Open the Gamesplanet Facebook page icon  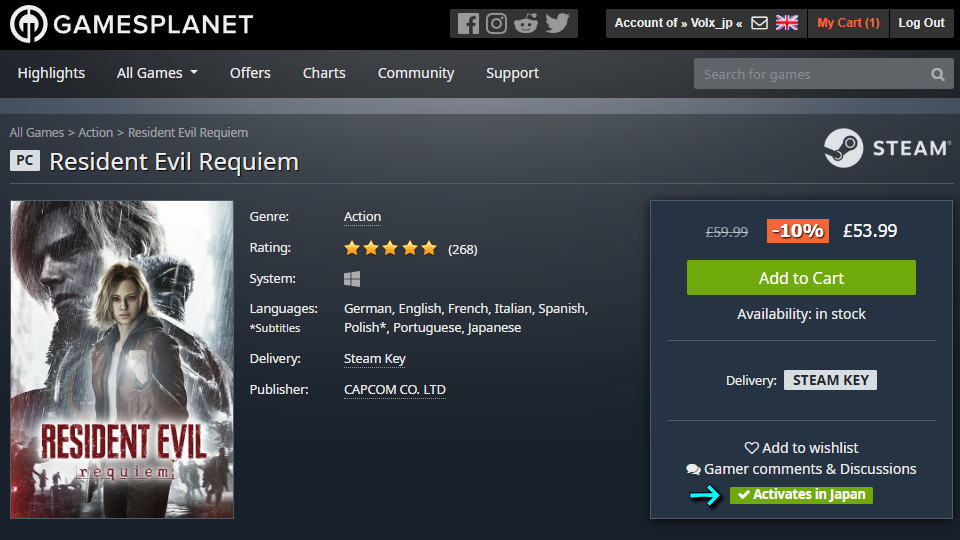pos(468,23)
